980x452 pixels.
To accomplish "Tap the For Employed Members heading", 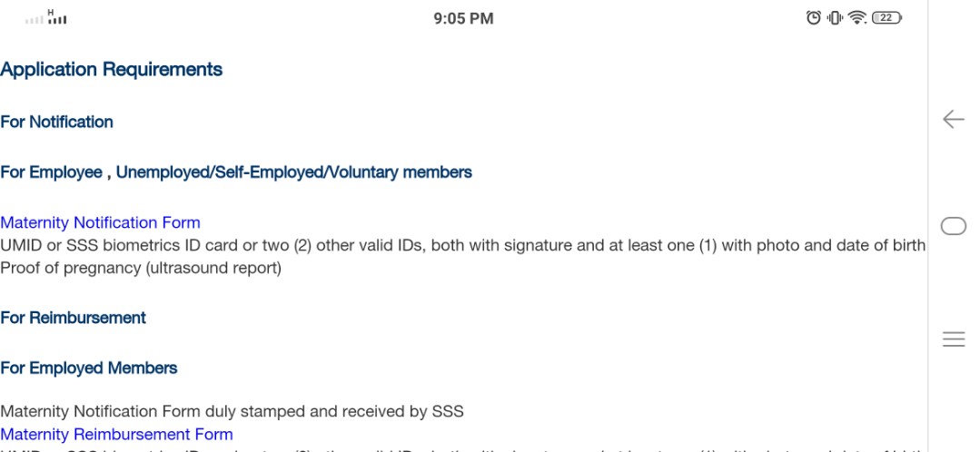I will click(89, 368).
